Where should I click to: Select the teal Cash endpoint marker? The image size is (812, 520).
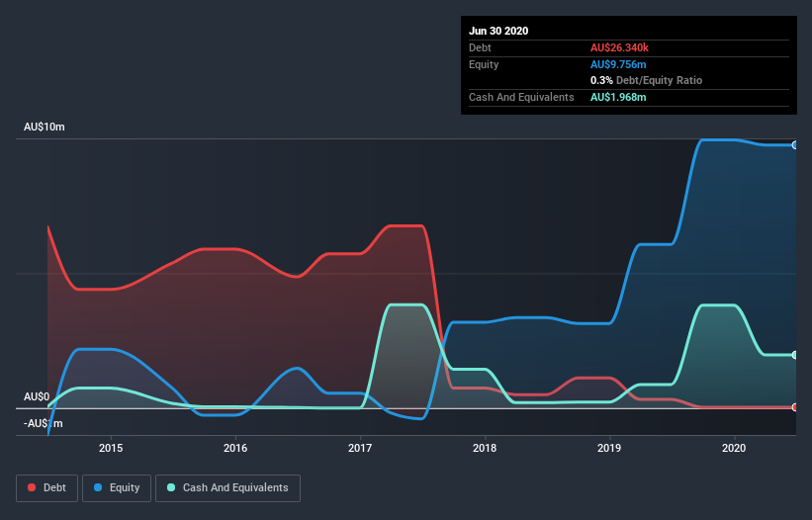795,355
